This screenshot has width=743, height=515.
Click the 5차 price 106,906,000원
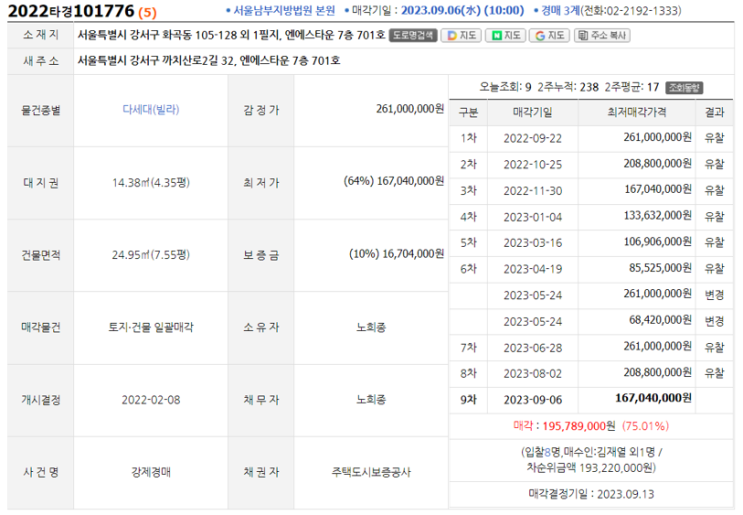pos(658,242)
